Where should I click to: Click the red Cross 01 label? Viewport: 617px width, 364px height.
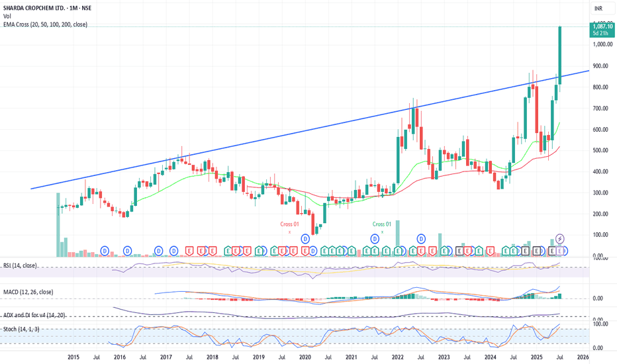289,224
